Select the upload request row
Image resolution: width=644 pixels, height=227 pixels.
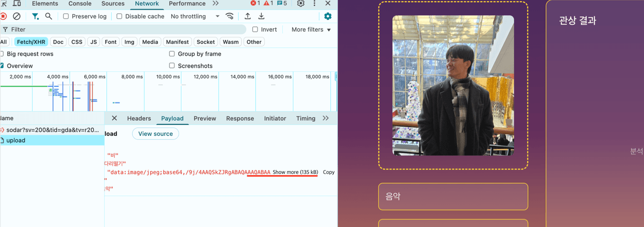tap(16, 141)
